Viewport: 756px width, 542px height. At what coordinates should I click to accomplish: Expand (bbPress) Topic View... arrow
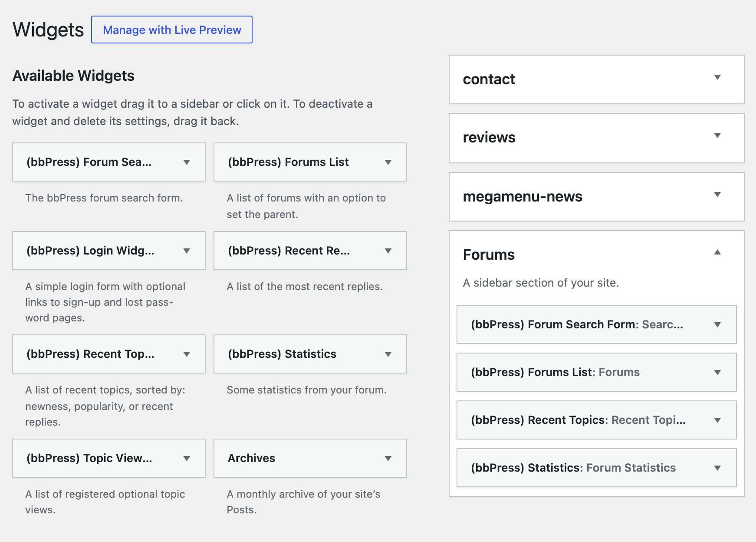[x=187, y=459]
